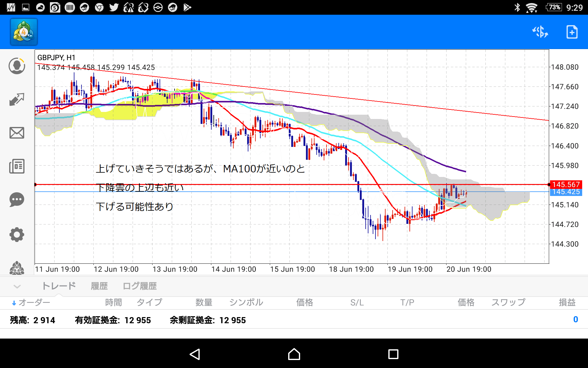Switch to the トレード tab
The width and height of the screenshot is (588, 368).
(59, 286)
